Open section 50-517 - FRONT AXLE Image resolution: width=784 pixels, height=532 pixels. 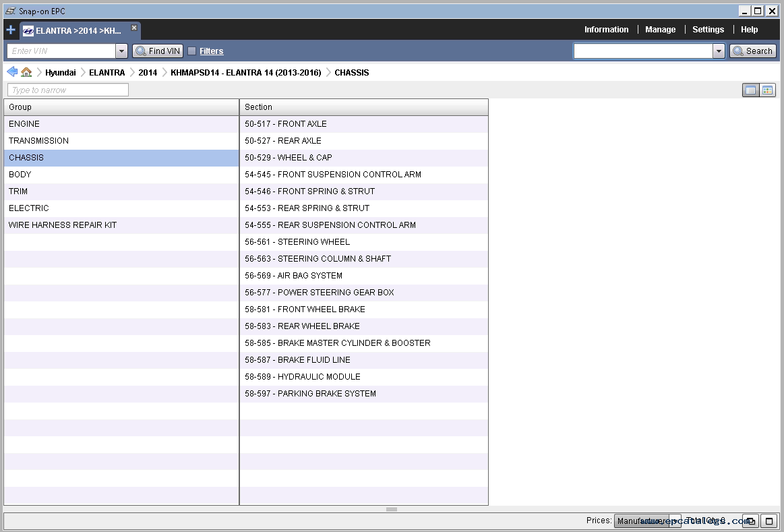364,124
